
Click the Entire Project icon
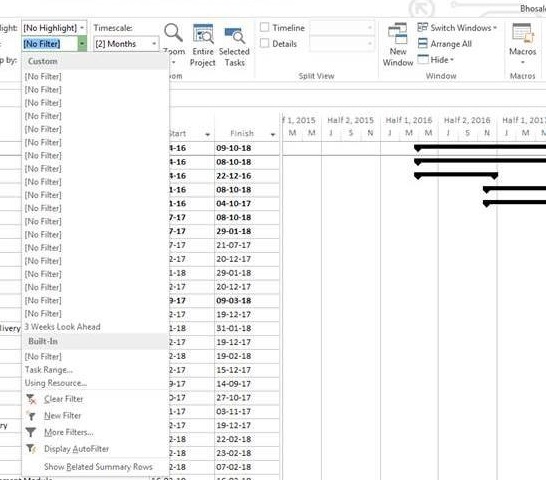[x=203, y=34]
